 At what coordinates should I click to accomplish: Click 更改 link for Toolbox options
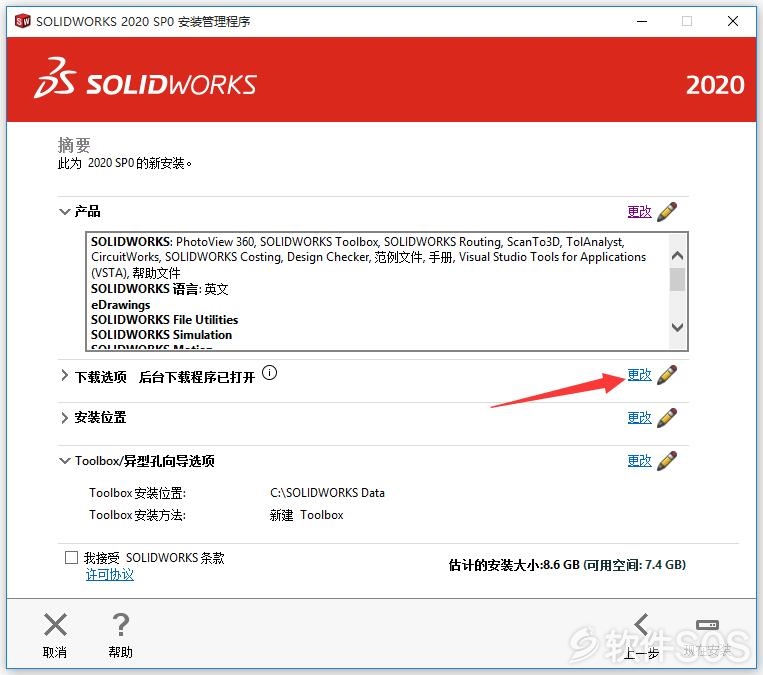click(639, 460)
